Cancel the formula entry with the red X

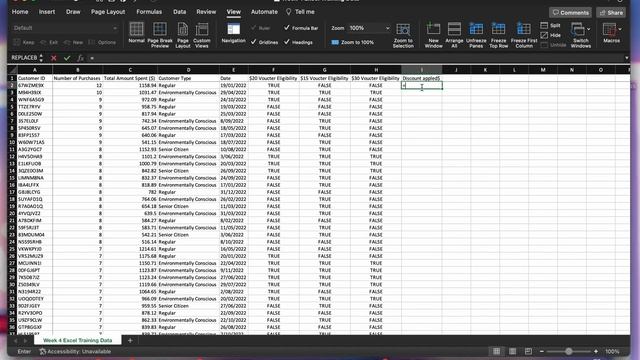point(53,58)
